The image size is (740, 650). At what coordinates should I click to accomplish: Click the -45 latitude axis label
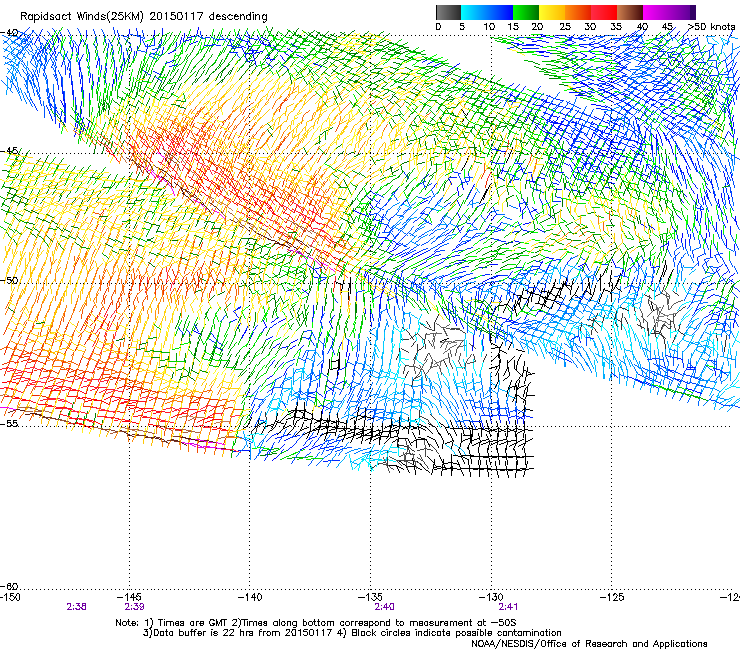(x=9, y=151)
